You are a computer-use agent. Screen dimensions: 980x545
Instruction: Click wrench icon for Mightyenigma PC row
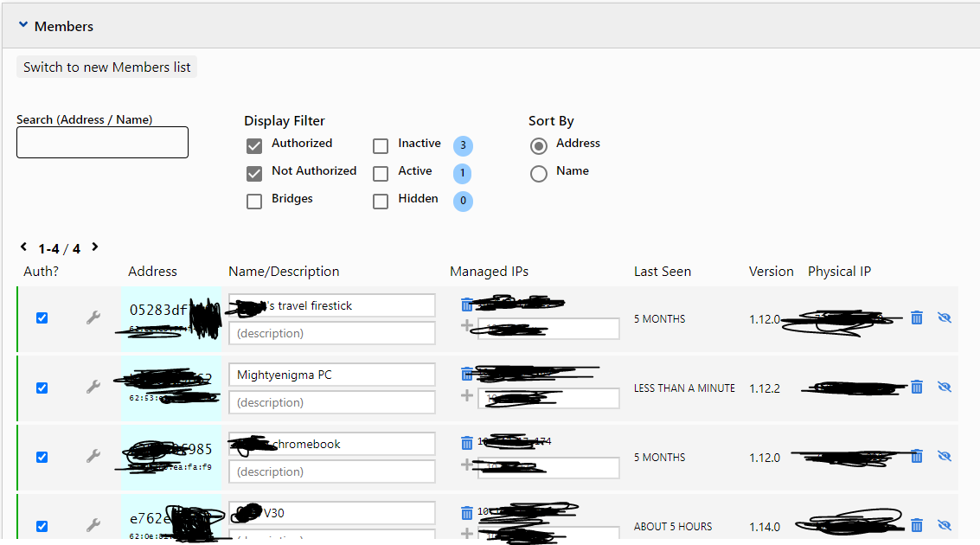pos(93,388)
